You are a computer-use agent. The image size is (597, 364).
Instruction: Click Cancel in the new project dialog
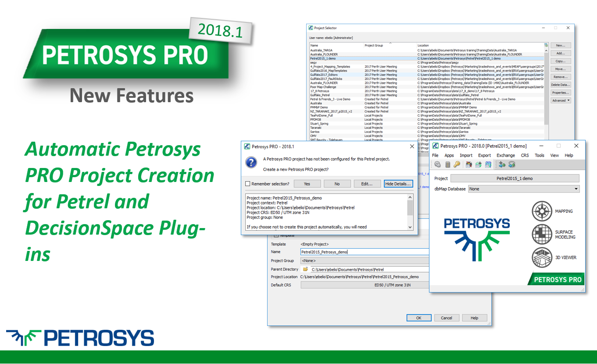point(447,318)
